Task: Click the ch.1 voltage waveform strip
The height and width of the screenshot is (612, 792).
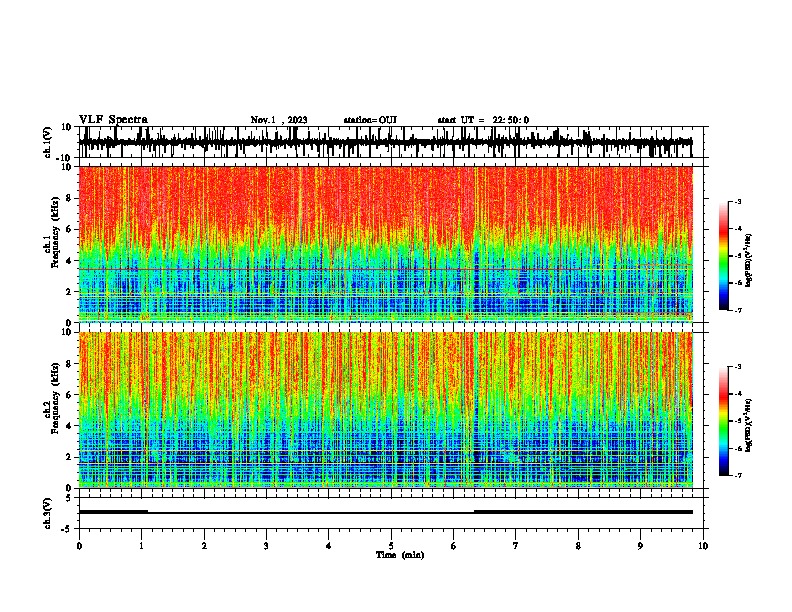Action: pyautogui.click(x=391, y=142)
